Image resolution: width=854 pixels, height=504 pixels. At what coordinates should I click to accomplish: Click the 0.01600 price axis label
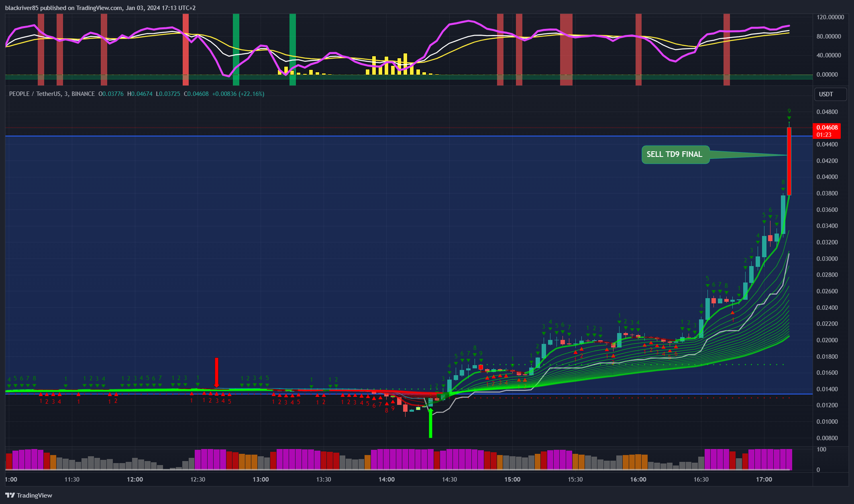(827, 373)
